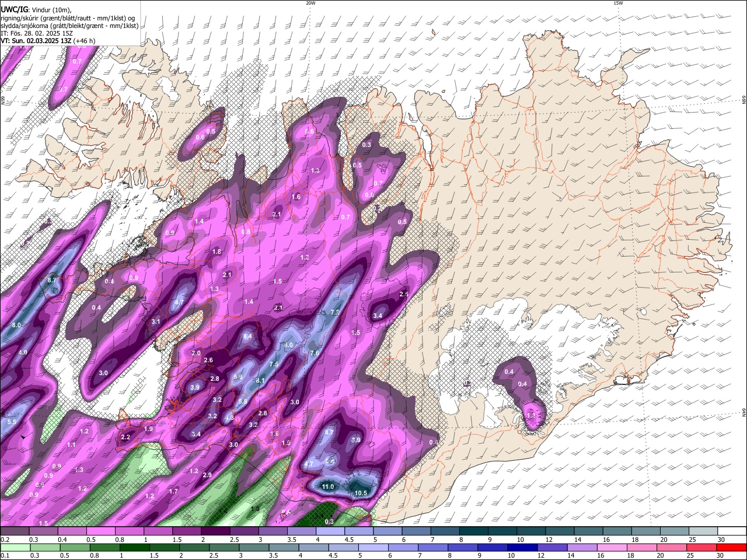Click the light gray swatch between upper 25 and 30
Viewport: 747px width, 560px height.
[703, 531]
